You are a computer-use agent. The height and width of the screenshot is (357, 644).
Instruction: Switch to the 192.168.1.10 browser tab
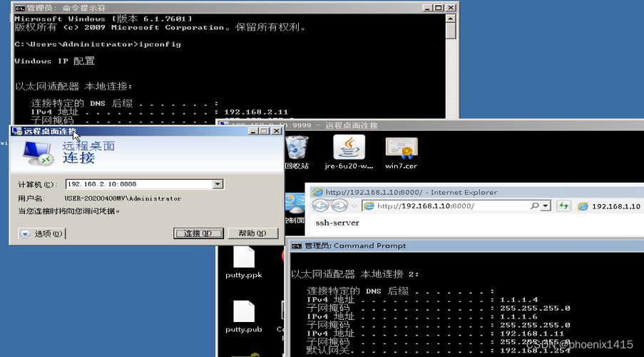coord(610,206)
